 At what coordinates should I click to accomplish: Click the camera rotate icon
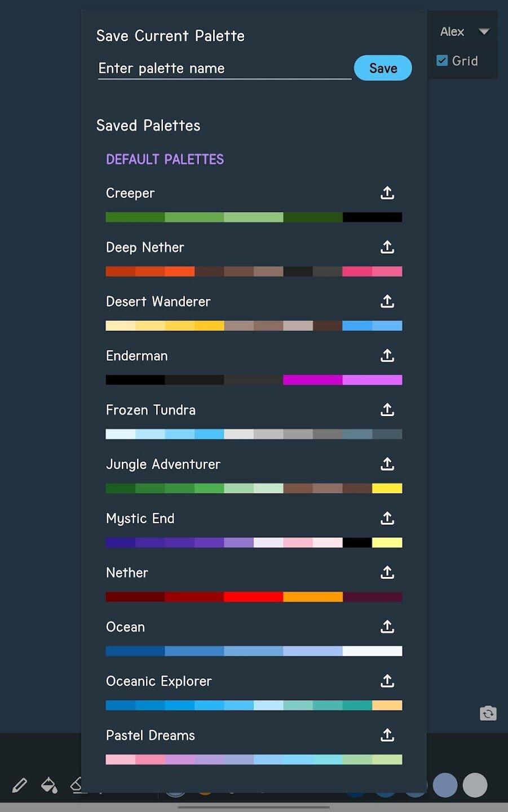point(488,713)
